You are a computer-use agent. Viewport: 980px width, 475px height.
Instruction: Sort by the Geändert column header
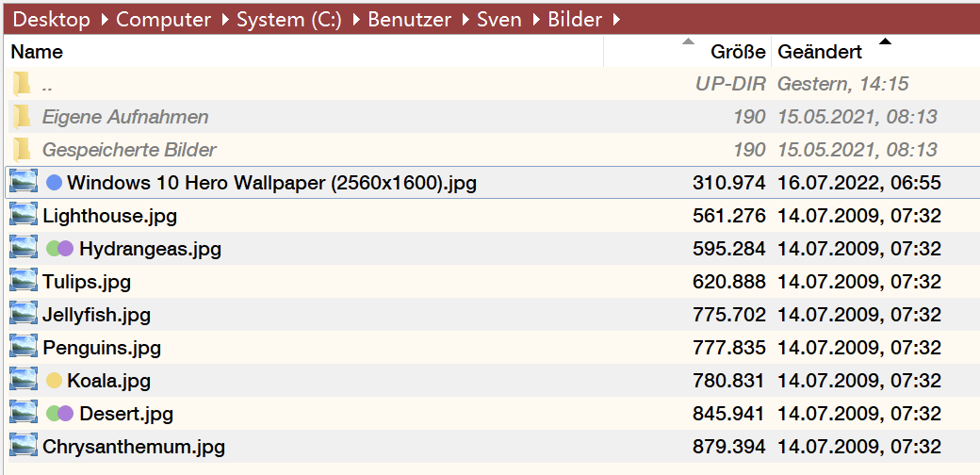[x=875, y=51]
